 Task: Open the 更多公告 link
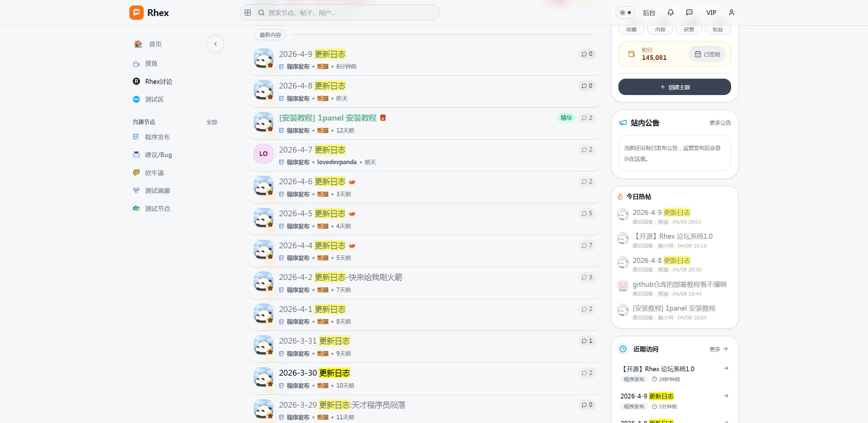tap(720, 123)
